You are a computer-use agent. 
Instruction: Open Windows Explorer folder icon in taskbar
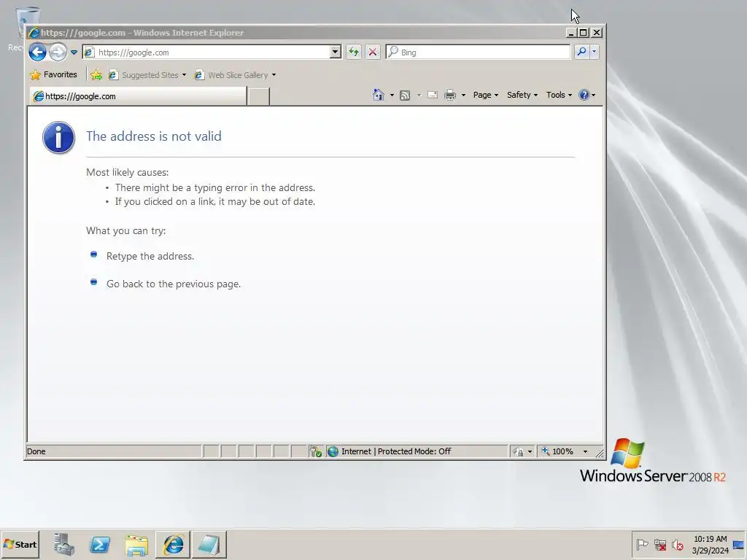[x=136, y=544]
